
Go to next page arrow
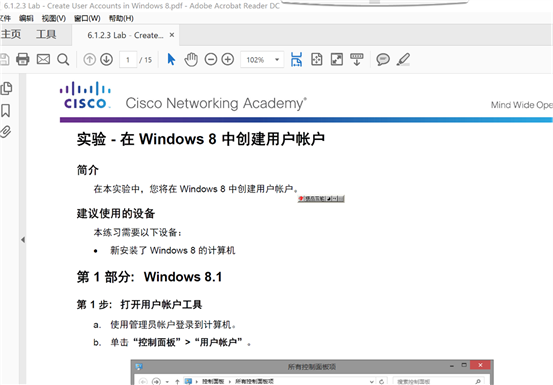tap(107, 60)
